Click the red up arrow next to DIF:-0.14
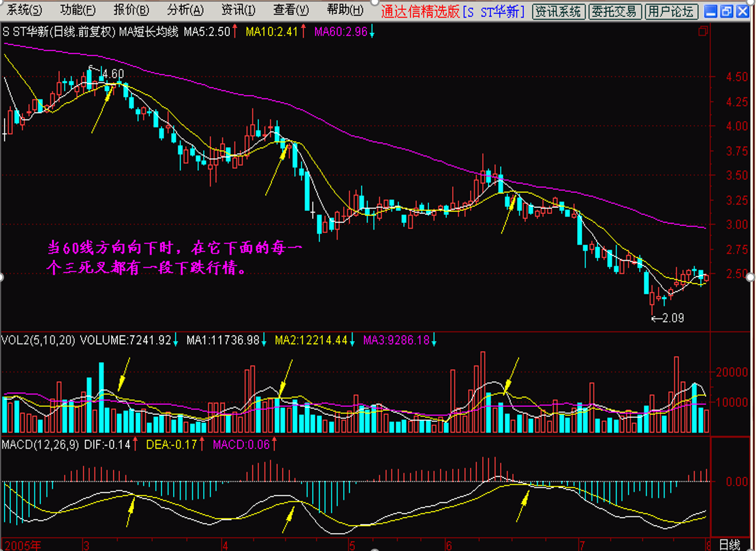756x551 pixels. (x=135, y=445)
